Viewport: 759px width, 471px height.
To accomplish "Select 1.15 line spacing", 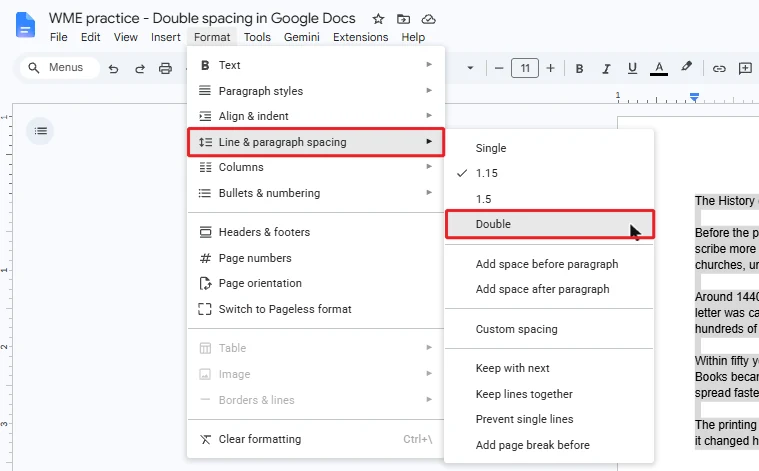I will [549, 173].
